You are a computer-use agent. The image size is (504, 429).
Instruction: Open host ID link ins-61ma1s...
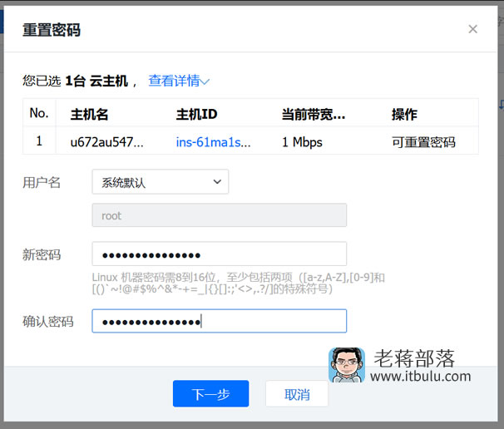(213, 142)
